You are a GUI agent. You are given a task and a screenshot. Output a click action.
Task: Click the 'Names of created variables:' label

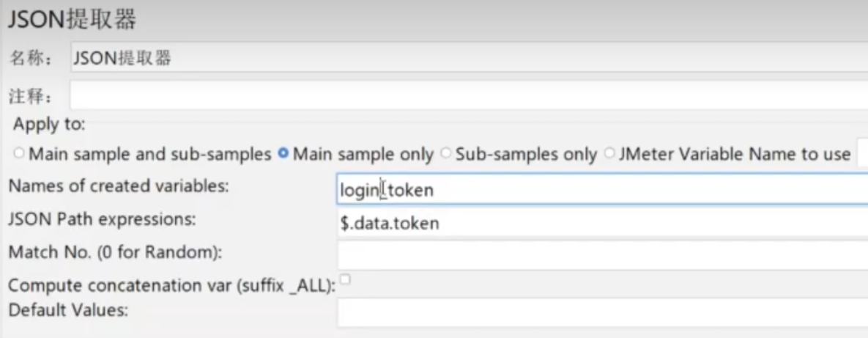pyautogui.click(x=119, y=186)
